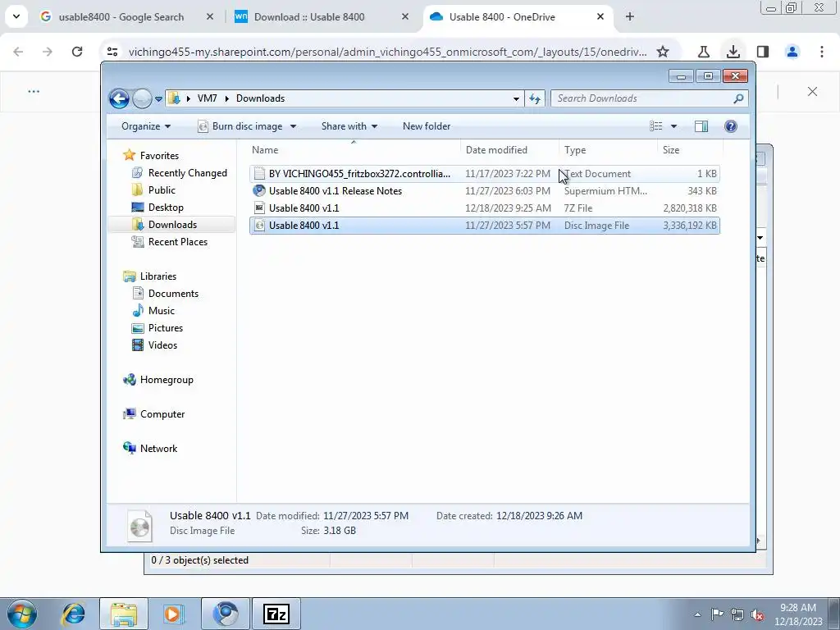Click the refresh button next to address bar
The height and width of the screenshot is (630, 840).
pos(535,98)
